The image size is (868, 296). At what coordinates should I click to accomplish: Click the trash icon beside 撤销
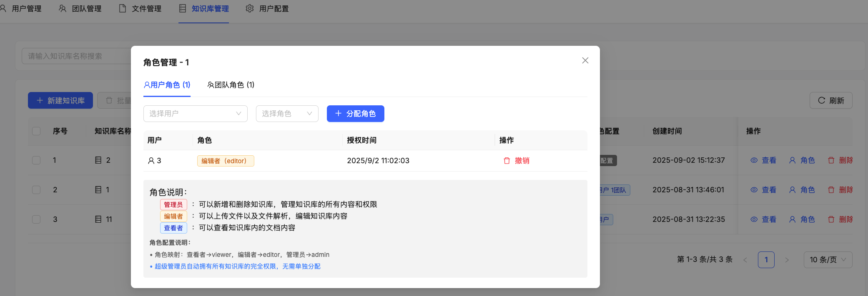pyautogui.click(x=507, y=161)
